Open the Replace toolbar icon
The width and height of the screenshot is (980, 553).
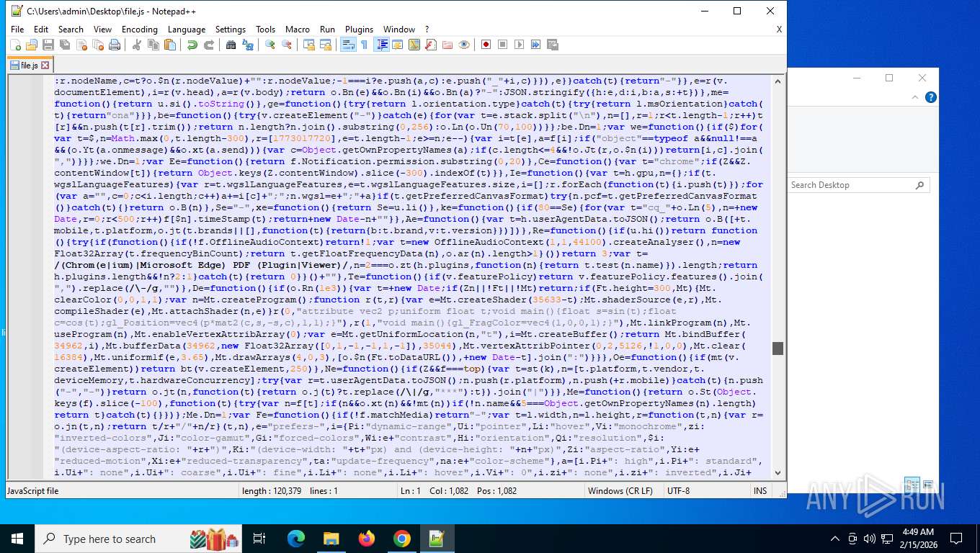(248, 45)
